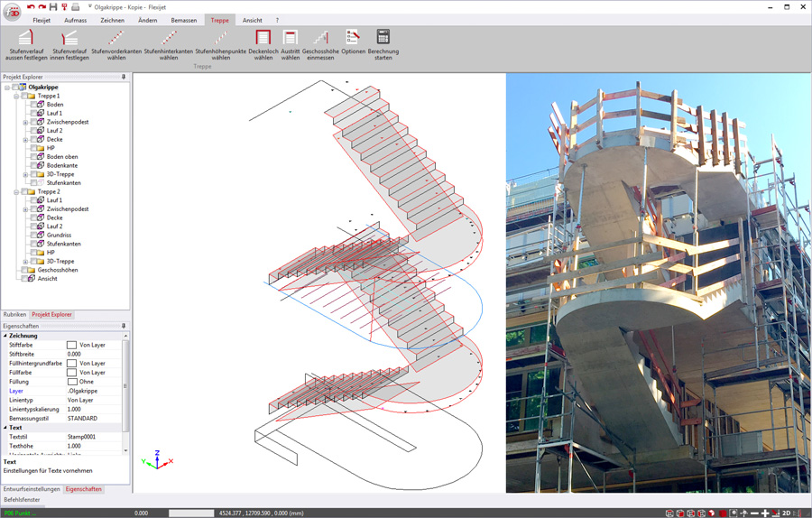The width and height of the screenshot is (812, 518).
Task: Click the plus zoom icon in status bar
Action: [765, 513]
